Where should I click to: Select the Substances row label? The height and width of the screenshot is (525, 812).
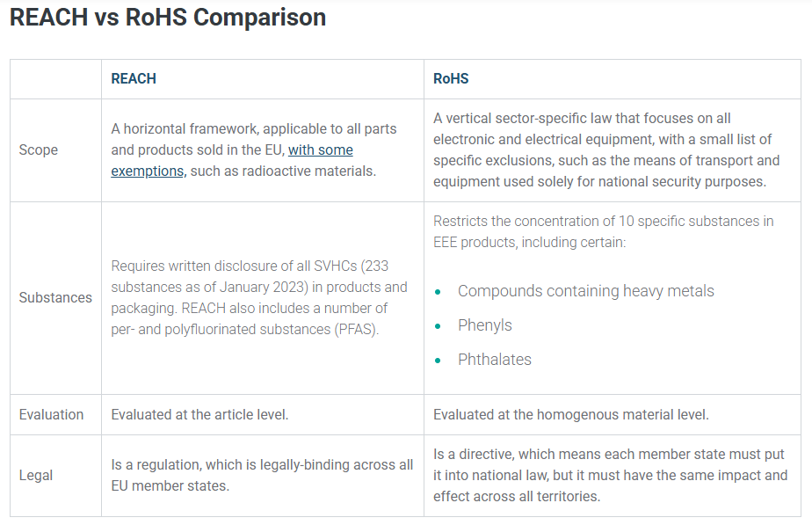tap(55, 298)
